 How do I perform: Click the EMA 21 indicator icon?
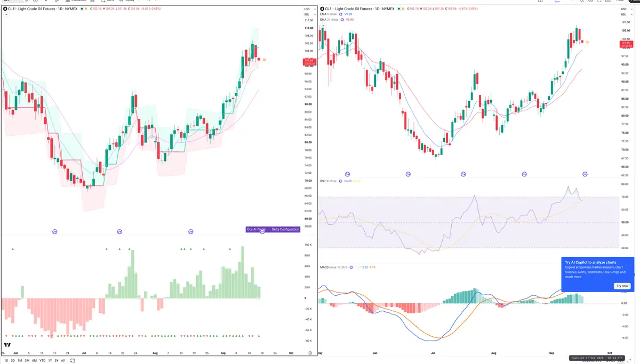click(x=343, y=20)
